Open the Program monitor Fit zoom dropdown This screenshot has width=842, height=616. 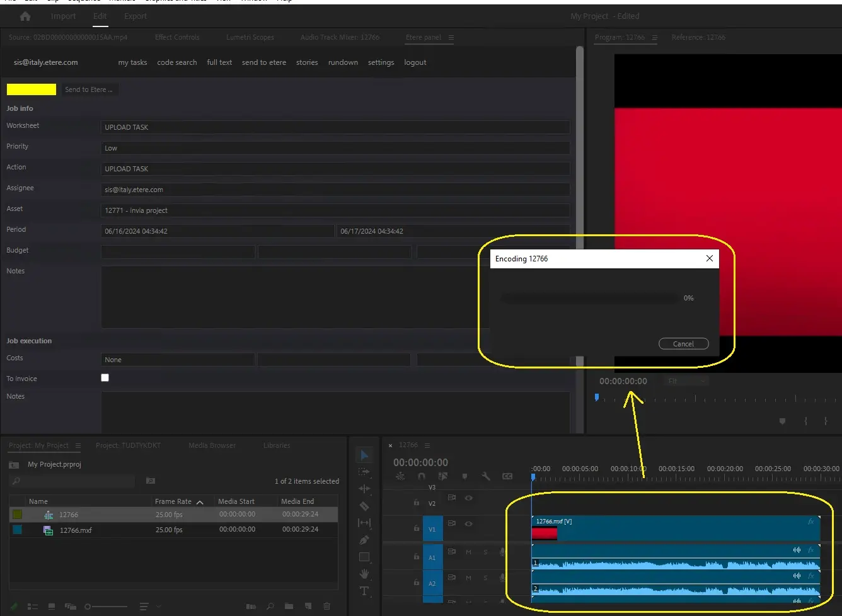[687, 381]
